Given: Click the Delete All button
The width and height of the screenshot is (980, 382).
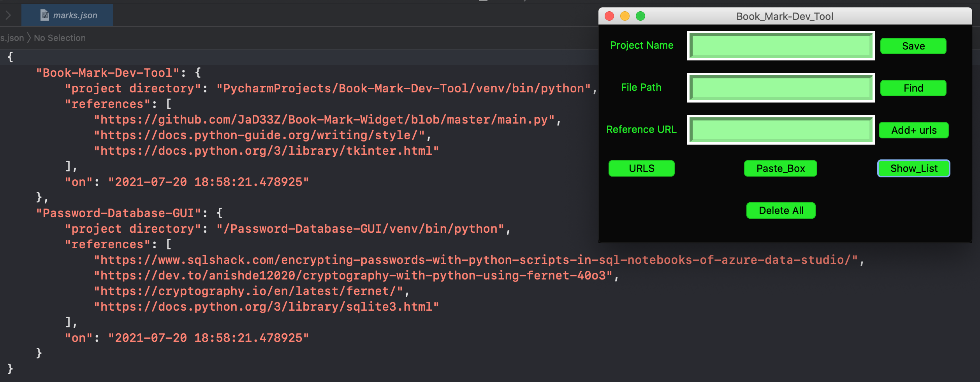Looking at the screenshot, I should pos(781,210).
